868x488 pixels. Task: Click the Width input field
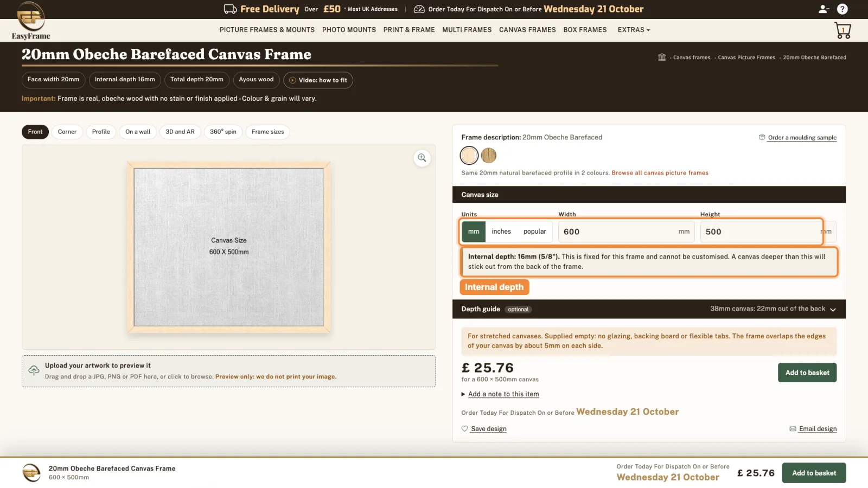click(627, 232)
